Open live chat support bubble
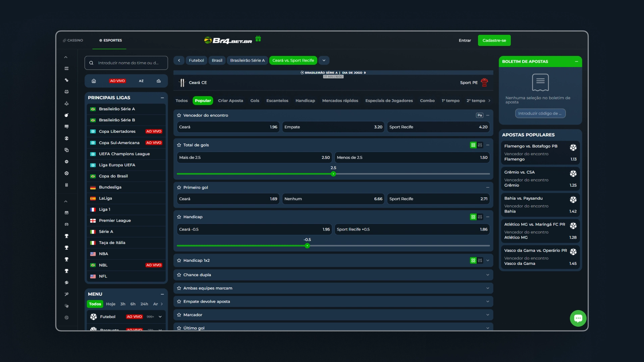644x362 pixels. (578, 318)
